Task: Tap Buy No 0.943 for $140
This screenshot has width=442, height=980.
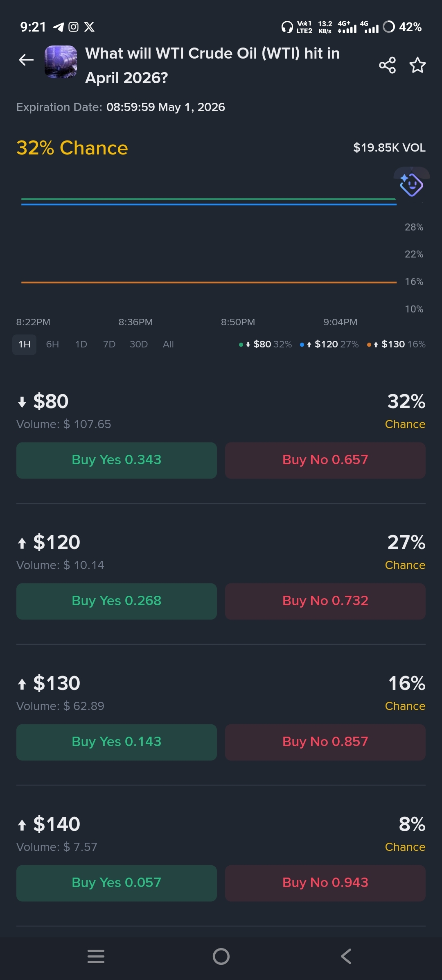Action: click(325, 883)
